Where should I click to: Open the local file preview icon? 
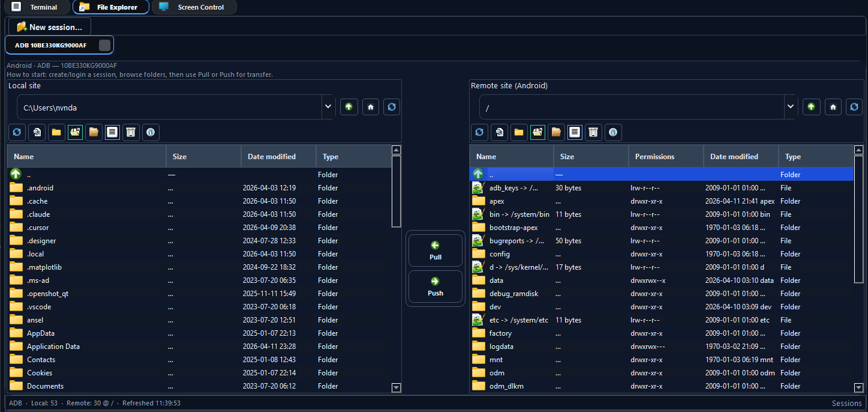(37, 132)
